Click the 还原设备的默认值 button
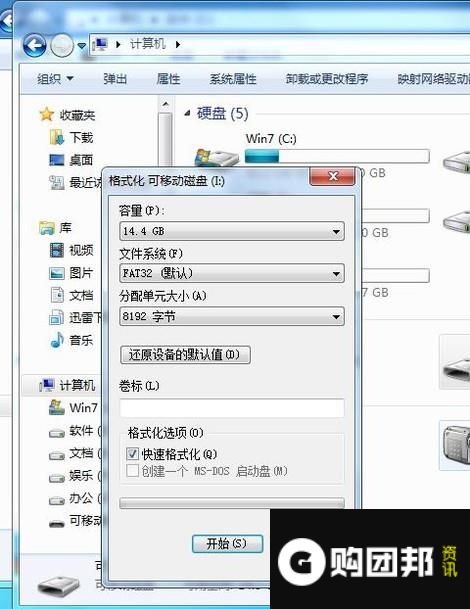The image size is (470, 609). pos(185,355)
